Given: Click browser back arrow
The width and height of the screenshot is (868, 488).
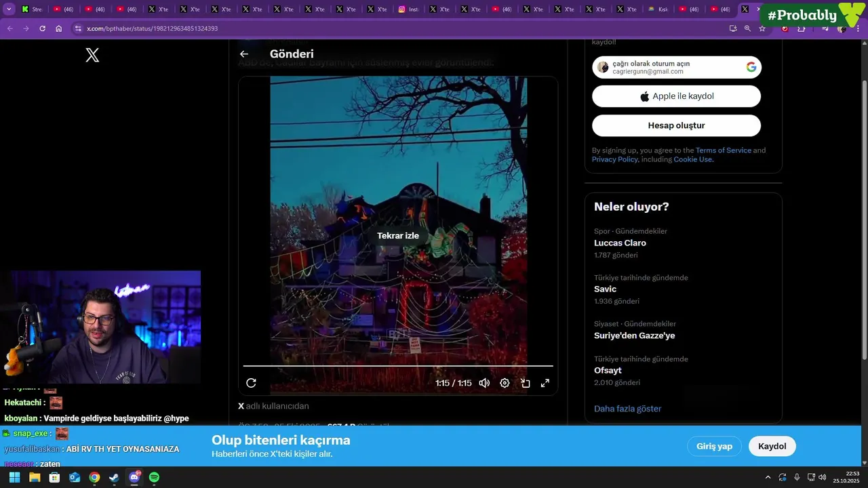Looking at the screenshot, I should [x=9, y=28].
